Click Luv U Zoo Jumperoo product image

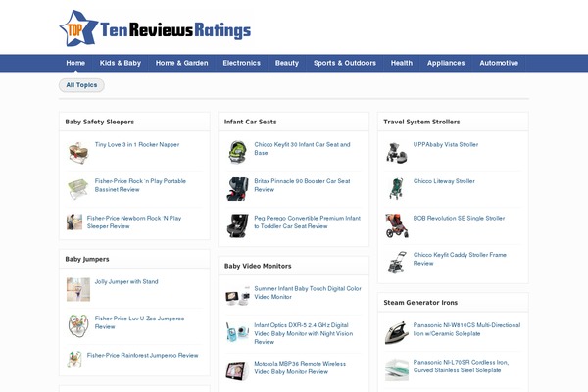(78, 326)
